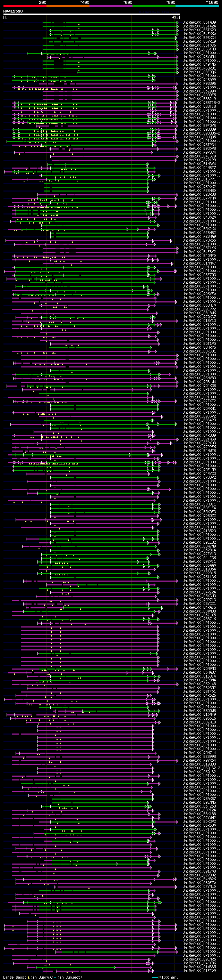Open hit UniRef100_B9SXC4
Screen dimensions: 222x980
(199, 38)
